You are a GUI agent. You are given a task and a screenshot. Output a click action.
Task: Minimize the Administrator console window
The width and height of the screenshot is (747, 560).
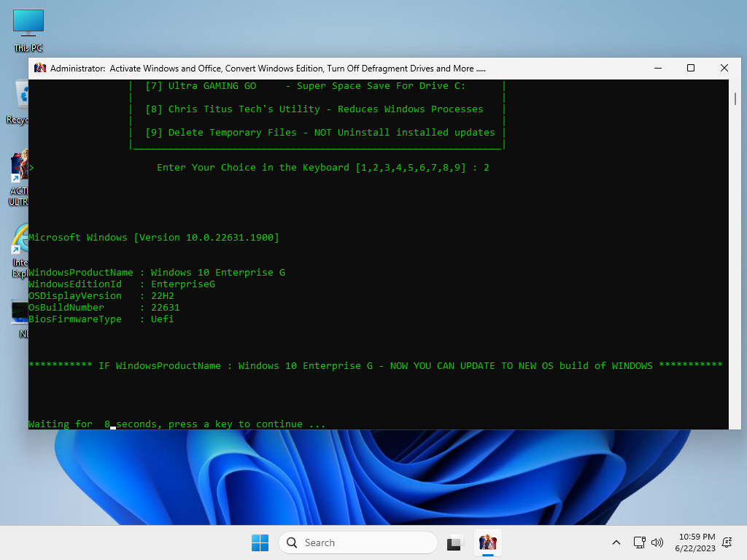(658, 68)
